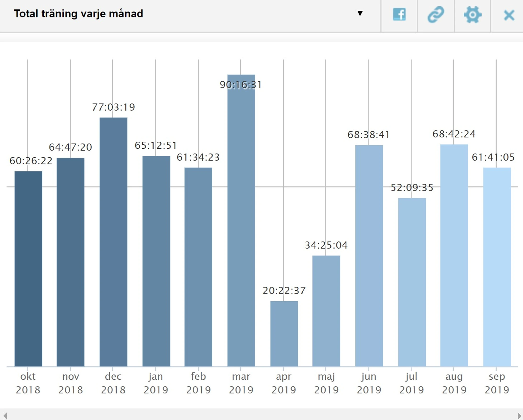This screenshot has height=420, width=523.
Task: Click the sep 2019 bar
Action: click(x=497, y=267)
